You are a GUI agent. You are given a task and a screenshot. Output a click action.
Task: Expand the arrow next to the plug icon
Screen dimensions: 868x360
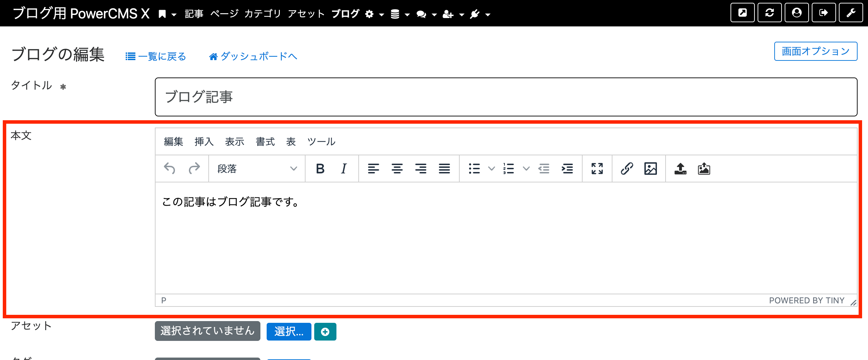tap(487, 15)
